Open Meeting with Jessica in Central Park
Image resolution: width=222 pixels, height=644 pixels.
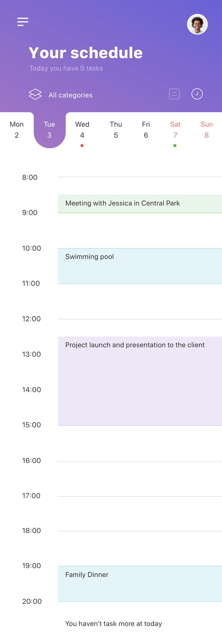point(140,204)
